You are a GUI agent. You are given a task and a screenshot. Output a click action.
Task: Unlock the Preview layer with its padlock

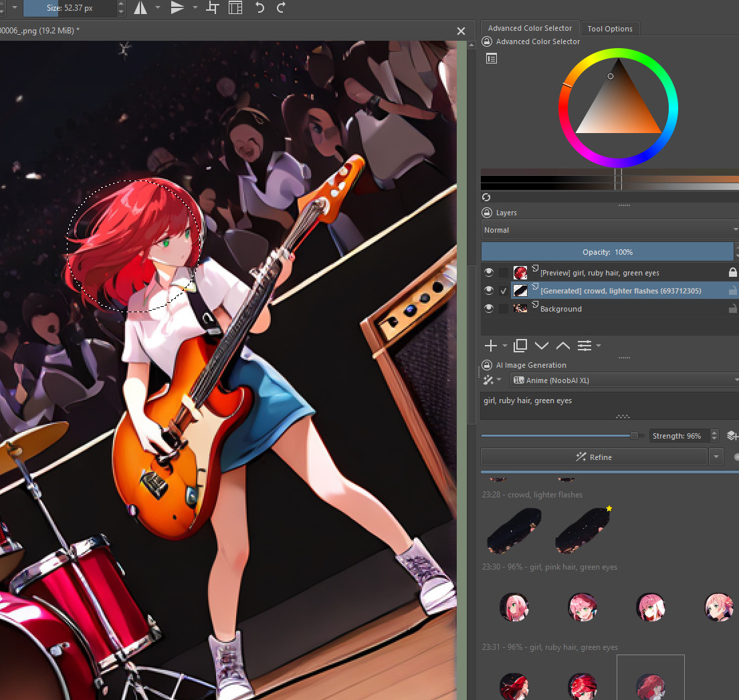(x=732, y=272)
